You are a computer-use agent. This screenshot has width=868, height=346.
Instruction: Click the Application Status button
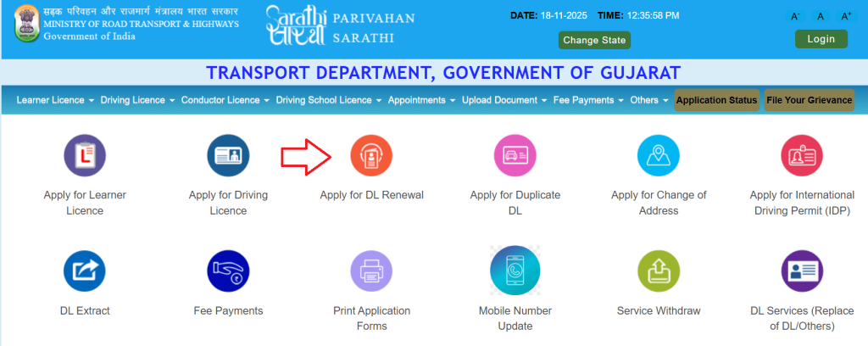tap(716, 100)
